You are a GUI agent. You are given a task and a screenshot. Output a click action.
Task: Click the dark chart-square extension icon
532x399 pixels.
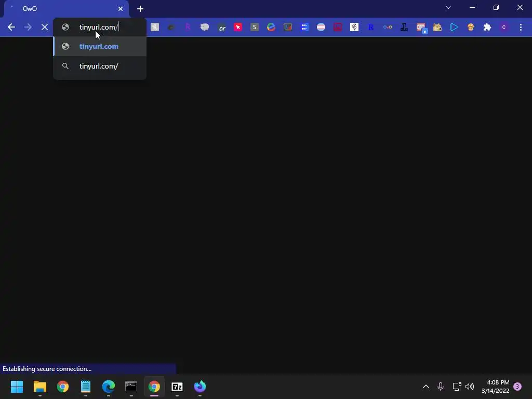pos(288,27)
